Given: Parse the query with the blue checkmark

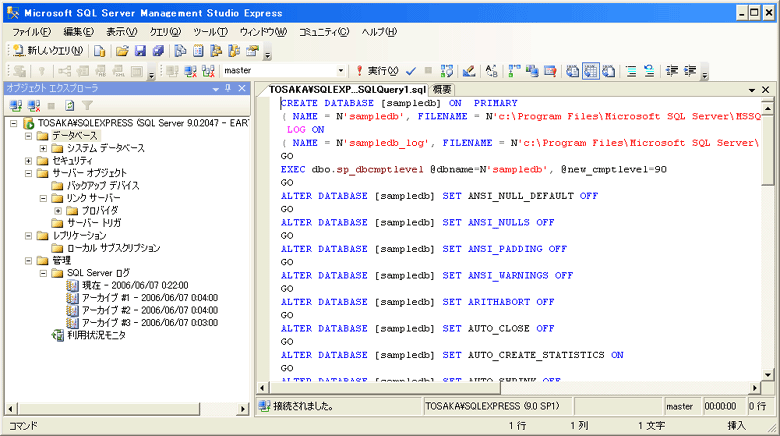Looking at the screenshot, I should [x=410, y=71].
